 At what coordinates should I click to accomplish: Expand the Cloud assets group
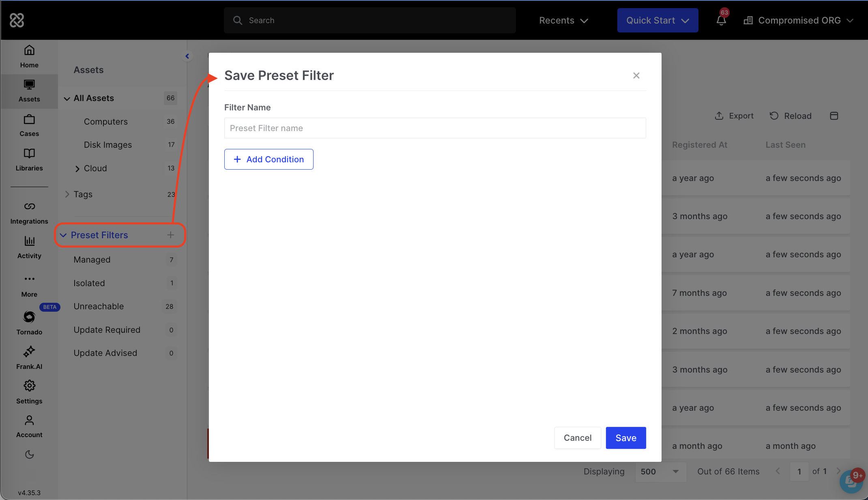point(77,169)
